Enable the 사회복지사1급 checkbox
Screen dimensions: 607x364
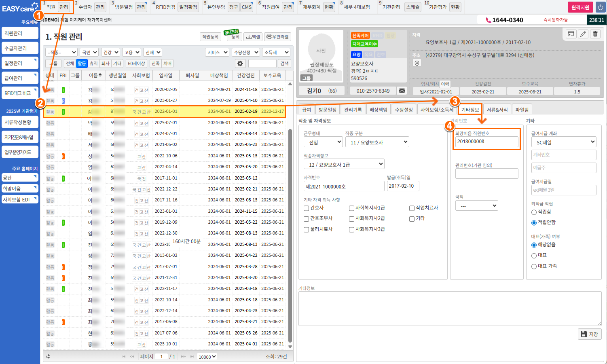351,208
